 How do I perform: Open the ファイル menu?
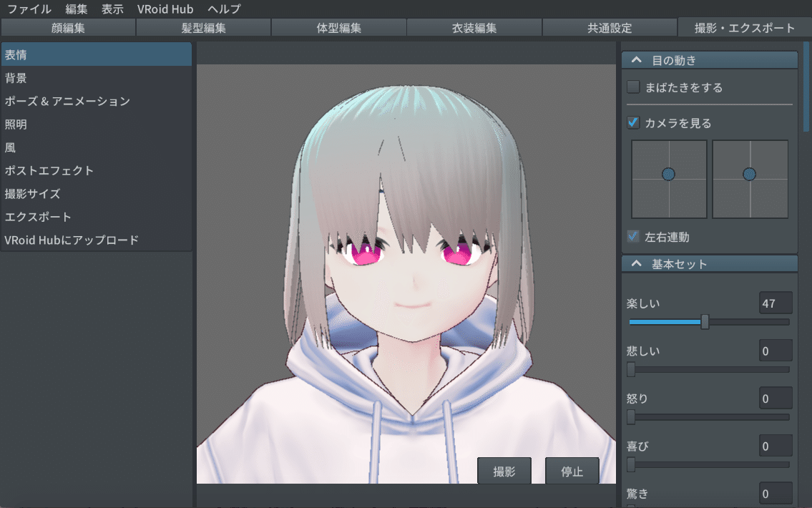[29, 9]
